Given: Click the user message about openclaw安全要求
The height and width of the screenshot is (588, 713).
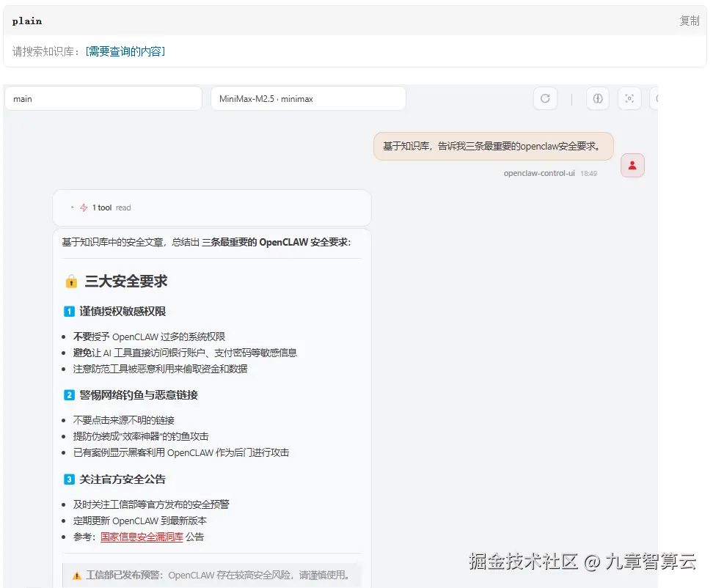Looking at the screenshot, I should click(x=494, y=146).
